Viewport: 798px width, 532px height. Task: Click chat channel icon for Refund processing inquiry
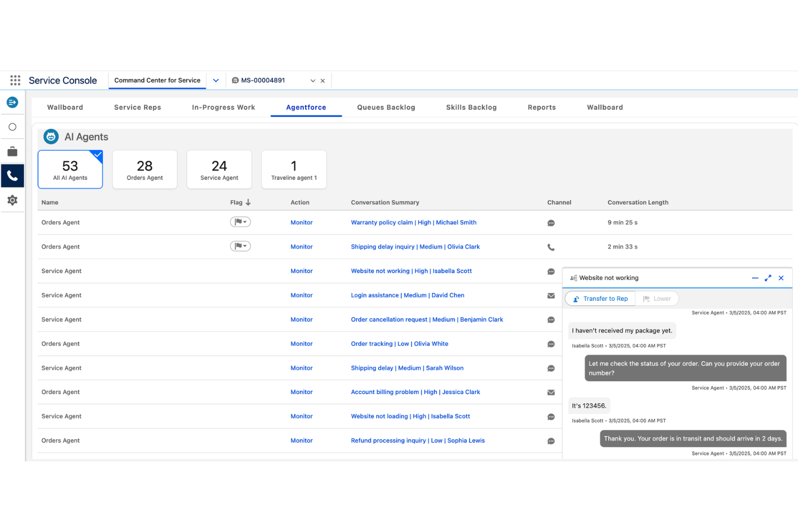click(551, 441)
